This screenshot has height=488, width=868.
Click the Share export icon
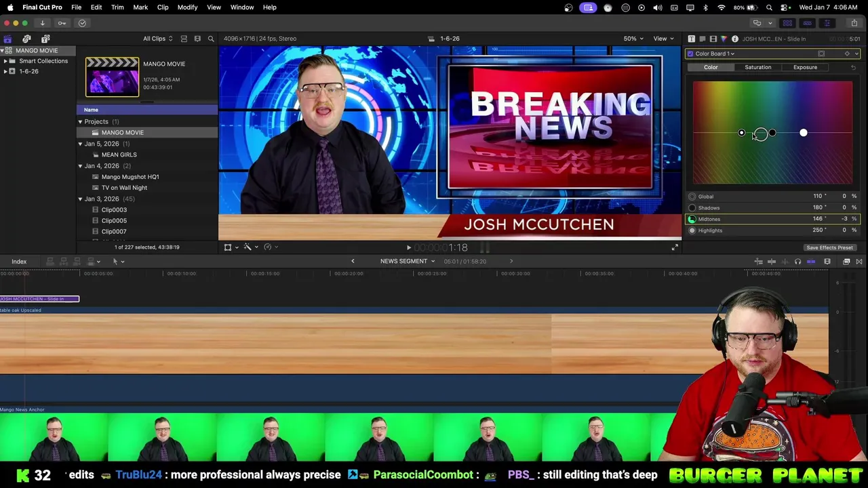pyautogui.click(x=854, y=23)
